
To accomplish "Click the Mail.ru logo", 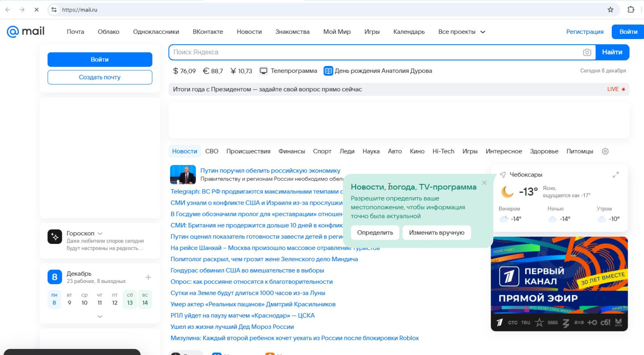I will 26,31.
